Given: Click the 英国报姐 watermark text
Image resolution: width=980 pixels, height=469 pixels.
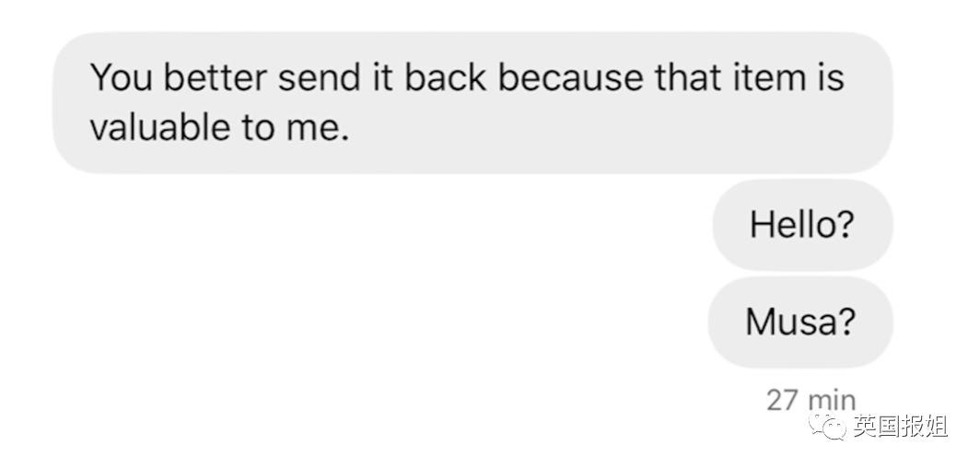Looking at the screenshot, I should point(900,427).
